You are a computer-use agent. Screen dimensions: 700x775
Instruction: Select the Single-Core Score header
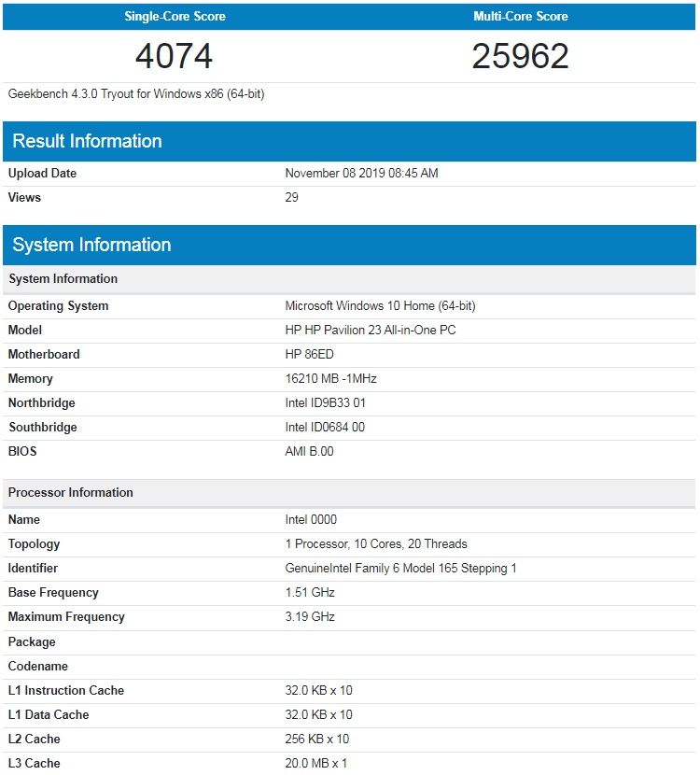(x=175, y=16)
